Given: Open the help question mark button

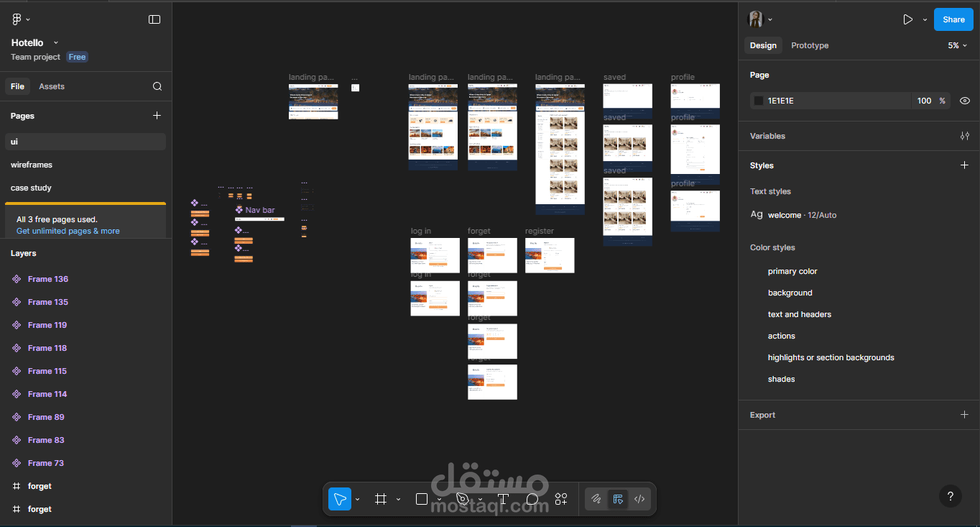Looking at the screenshot, I should pos(951,496).
